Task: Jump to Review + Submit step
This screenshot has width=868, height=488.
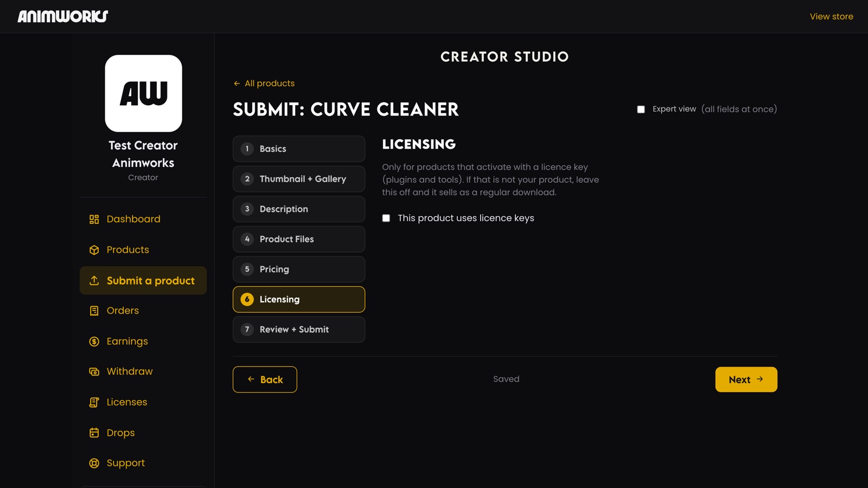Action: [x=299, y=329]
